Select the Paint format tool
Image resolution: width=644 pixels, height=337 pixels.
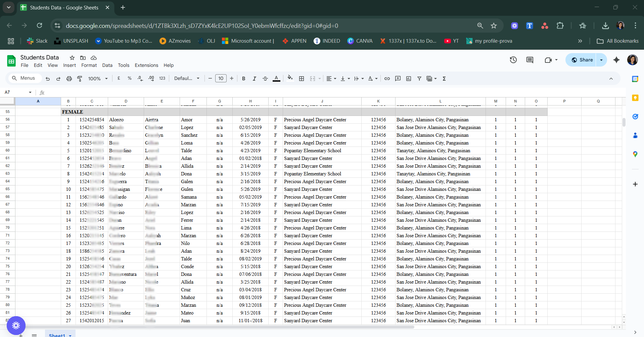pyautogui.click(x=80, y=79)
